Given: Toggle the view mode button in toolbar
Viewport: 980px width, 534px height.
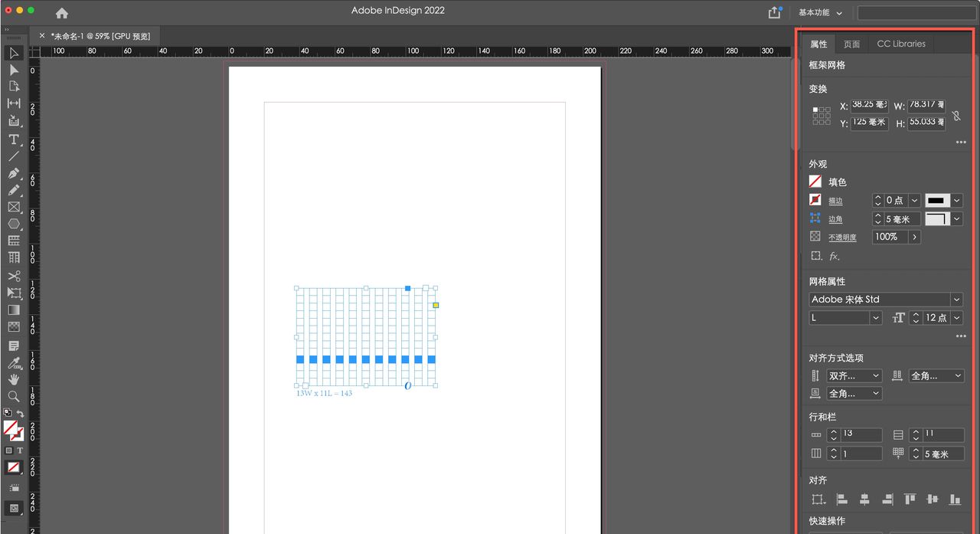Looking at the screenshot, I should coord(14,508).
